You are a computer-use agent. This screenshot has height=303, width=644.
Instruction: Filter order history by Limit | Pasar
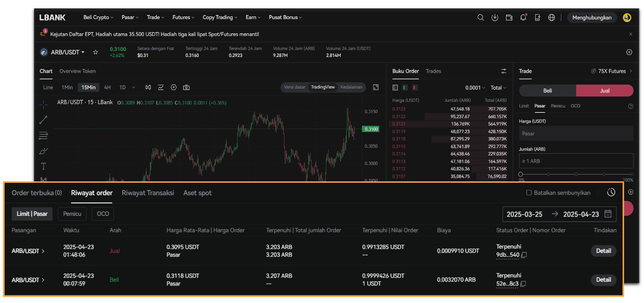click(x=32, y=214)
